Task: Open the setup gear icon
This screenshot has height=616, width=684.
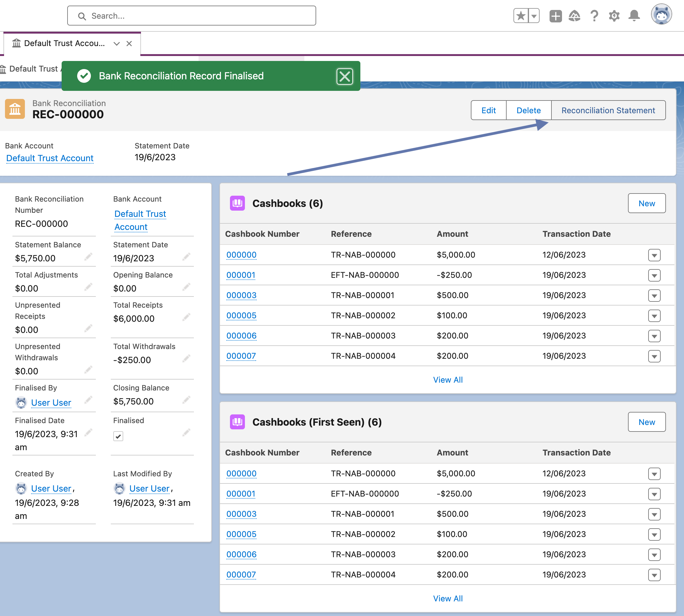Action: tap(614, 16)
